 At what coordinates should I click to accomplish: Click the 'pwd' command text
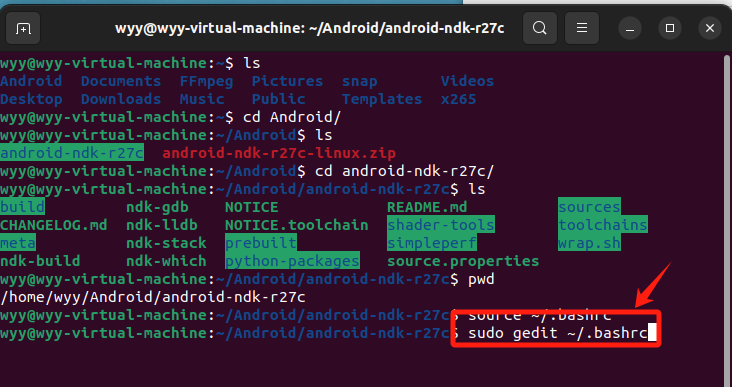click(481, 280)
